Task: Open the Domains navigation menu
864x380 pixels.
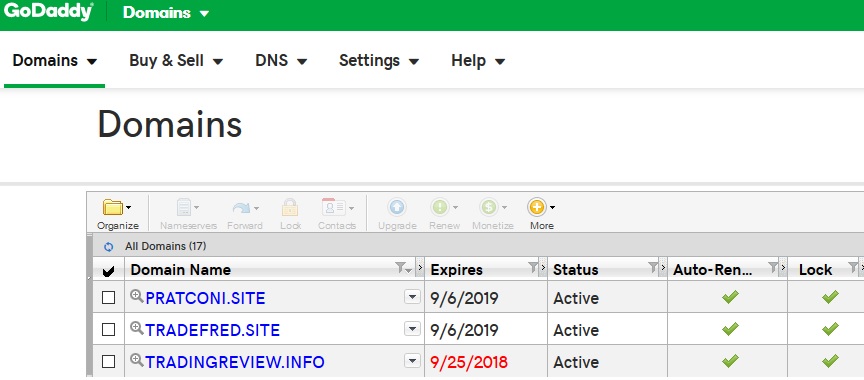Action: click(55, 60)
